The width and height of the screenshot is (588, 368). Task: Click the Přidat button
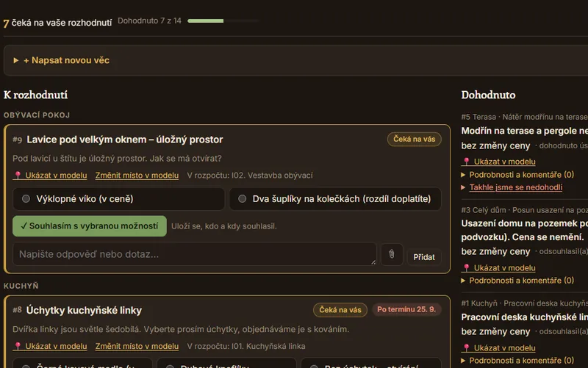point(424,257)
